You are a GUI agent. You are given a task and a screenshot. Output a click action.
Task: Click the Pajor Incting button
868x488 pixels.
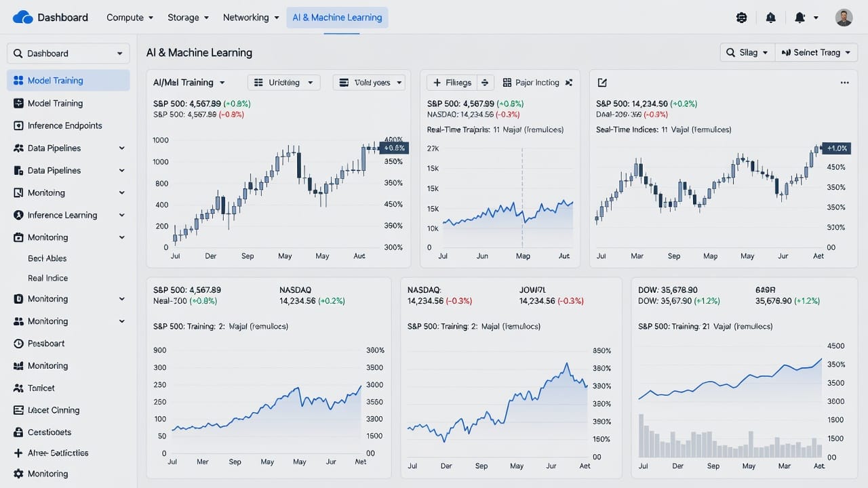(x=532, y=83)
